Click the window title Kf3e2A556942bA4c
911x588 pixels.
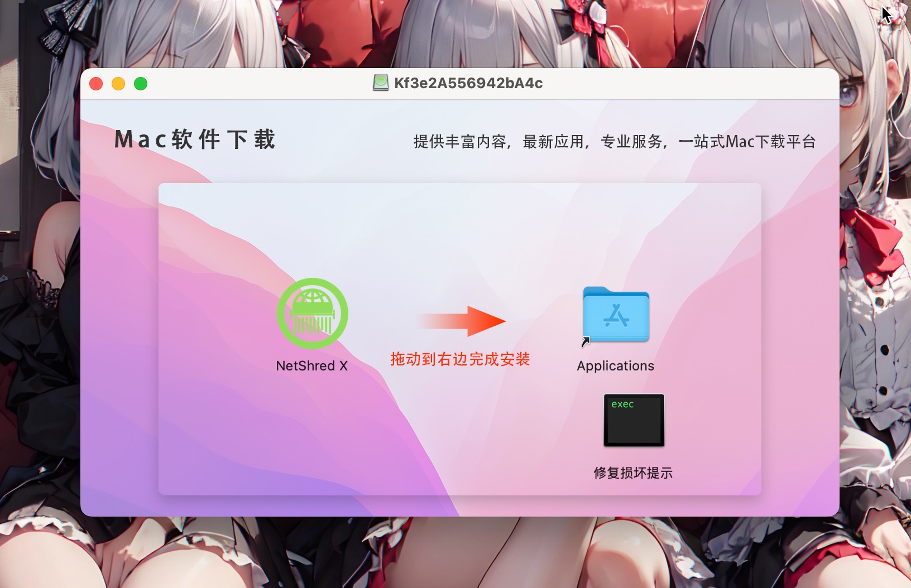[x=468, y=83]
